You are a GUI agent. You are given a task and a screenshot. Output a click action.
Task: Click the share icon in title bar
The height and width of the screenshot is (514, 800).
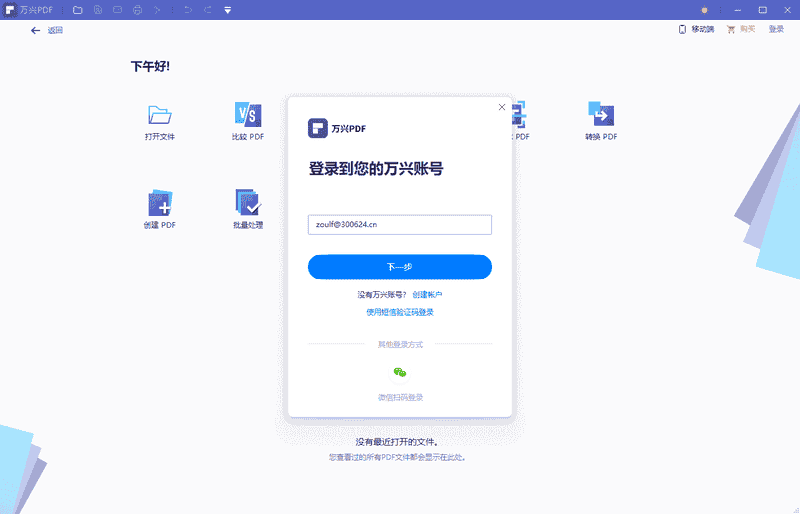click(x=157, y=10)
